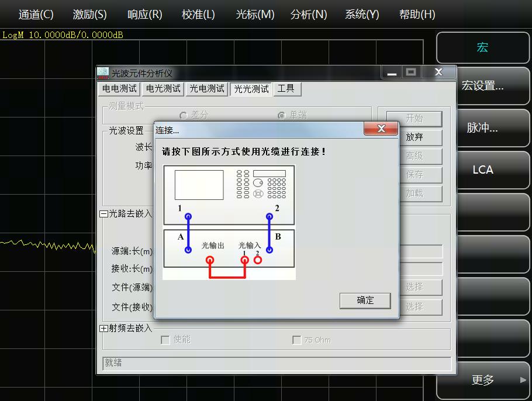Enable the 使能 checkbox
The height and width of the screenshot is (401, 532).
click(165, 340)
